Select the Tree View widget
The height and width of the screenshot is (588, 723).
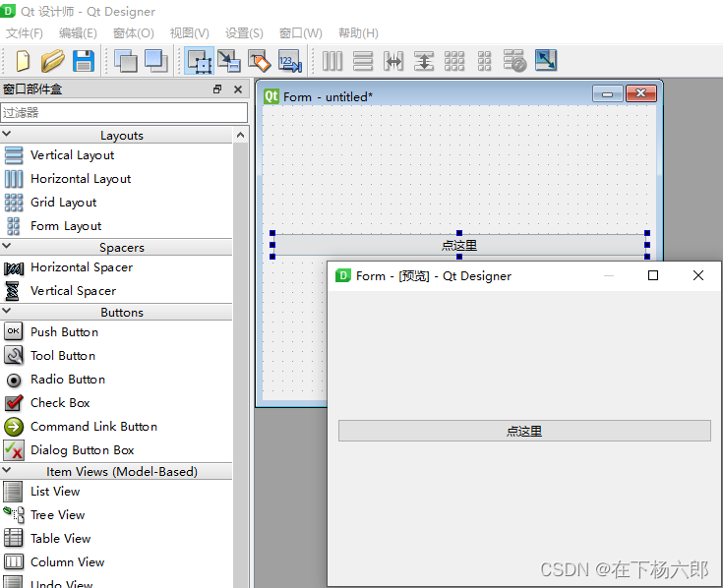(x=116, y=514)
